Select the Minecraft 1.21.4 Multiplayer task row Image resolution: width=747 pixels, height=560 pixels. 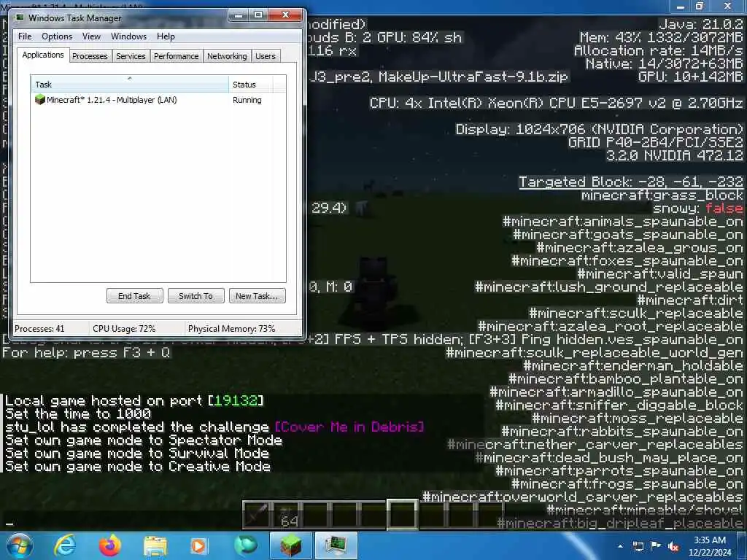coord(158,100)
